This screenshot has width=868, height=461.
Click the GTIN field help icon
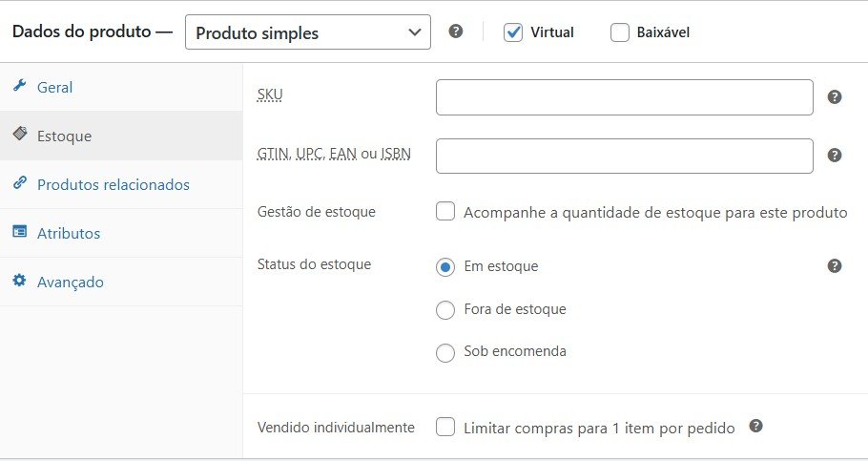tap(835, 155)
